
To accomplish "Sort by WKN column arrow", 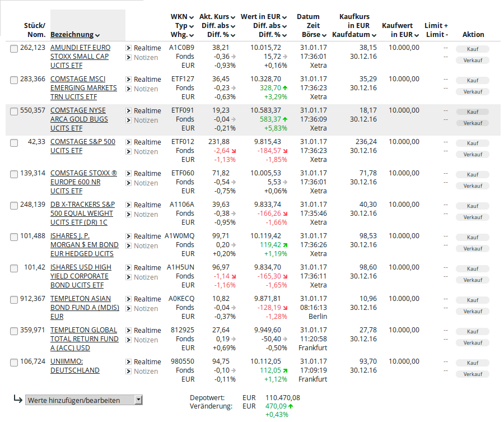I will coord(192,17).
